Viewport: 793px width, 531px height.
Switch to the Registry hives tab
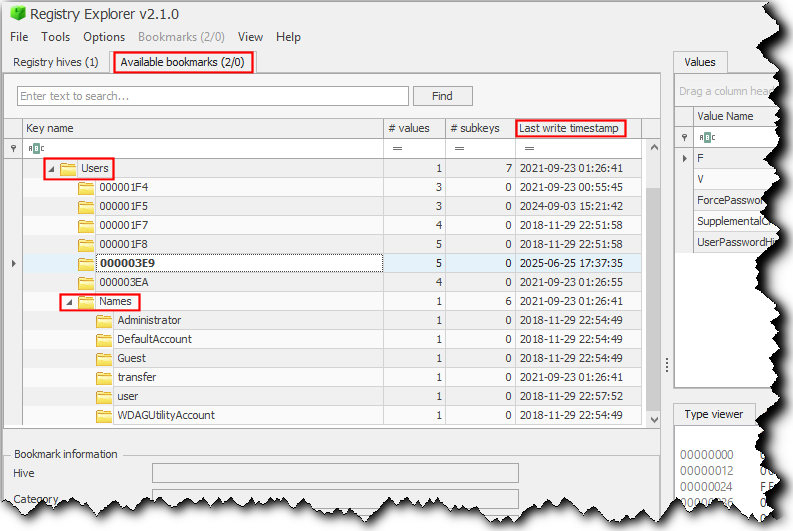point(56,62)
